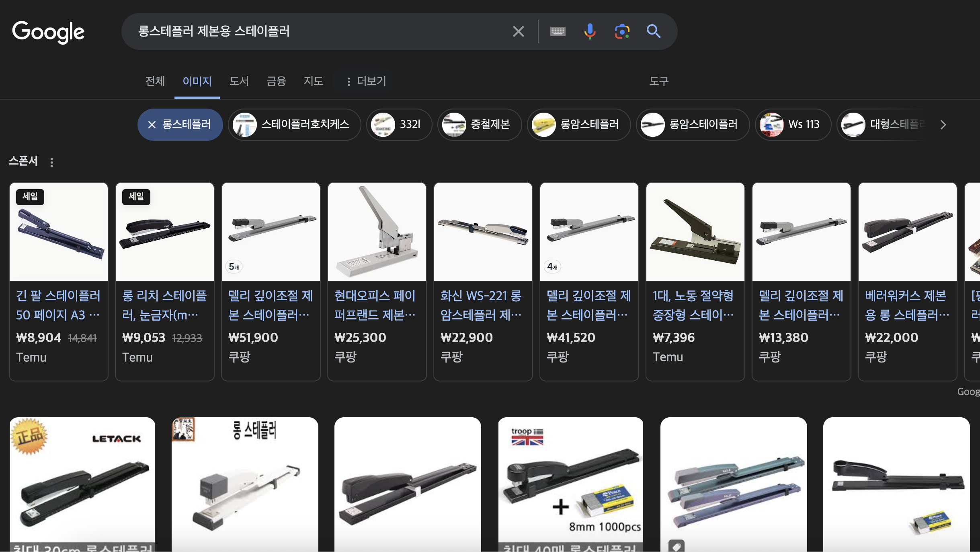Select the 롱암스테이플러 filter chip
Image resolution: width=980 pixels, height=552 pixels.
693,124
